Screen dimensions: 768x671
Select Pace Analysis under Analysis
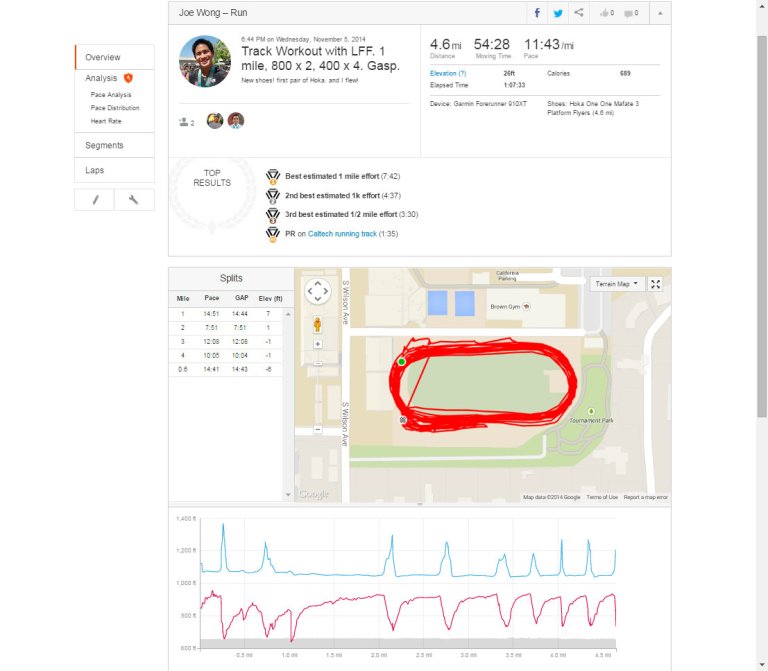(x=111, y=95)
